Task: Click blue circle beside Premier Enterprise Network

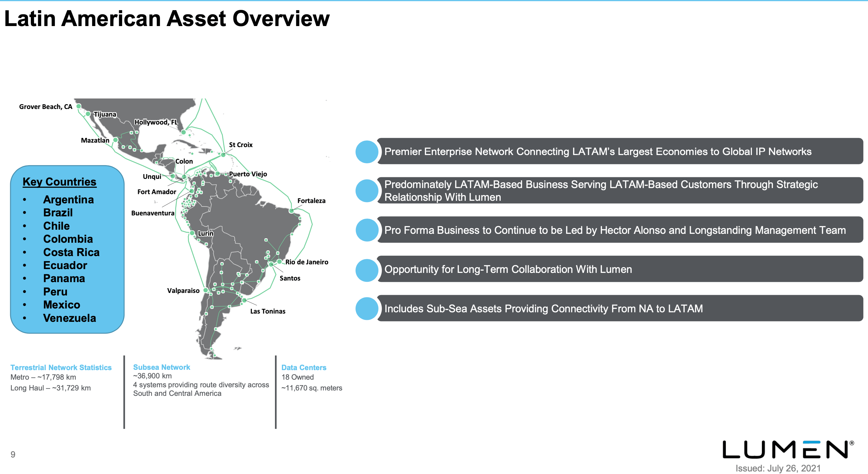Action: tap(367, 152)
